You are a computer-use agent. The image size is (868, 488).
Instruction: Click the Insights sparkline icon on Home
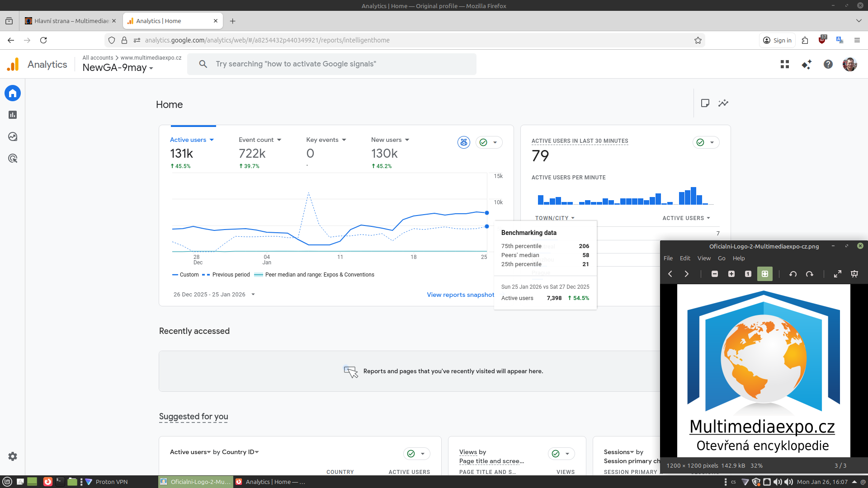tap(723, 103)
